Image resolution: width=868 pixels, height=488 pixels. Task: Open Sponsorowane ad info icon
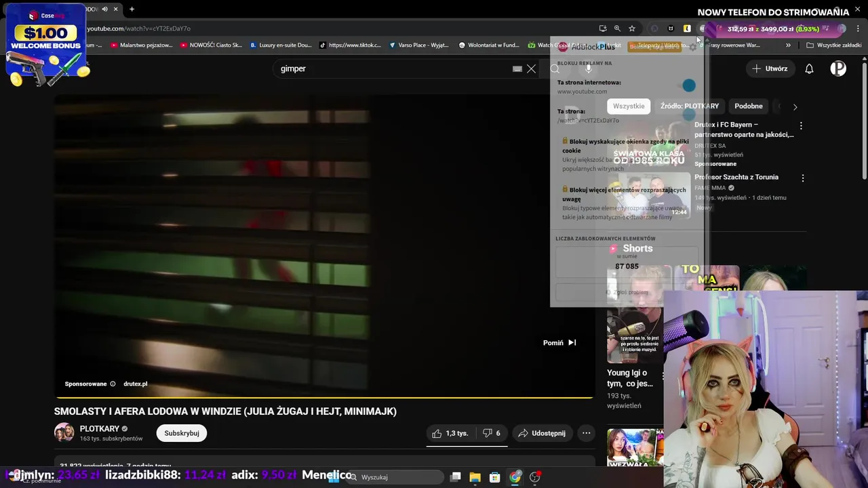(x=113, y=384)
